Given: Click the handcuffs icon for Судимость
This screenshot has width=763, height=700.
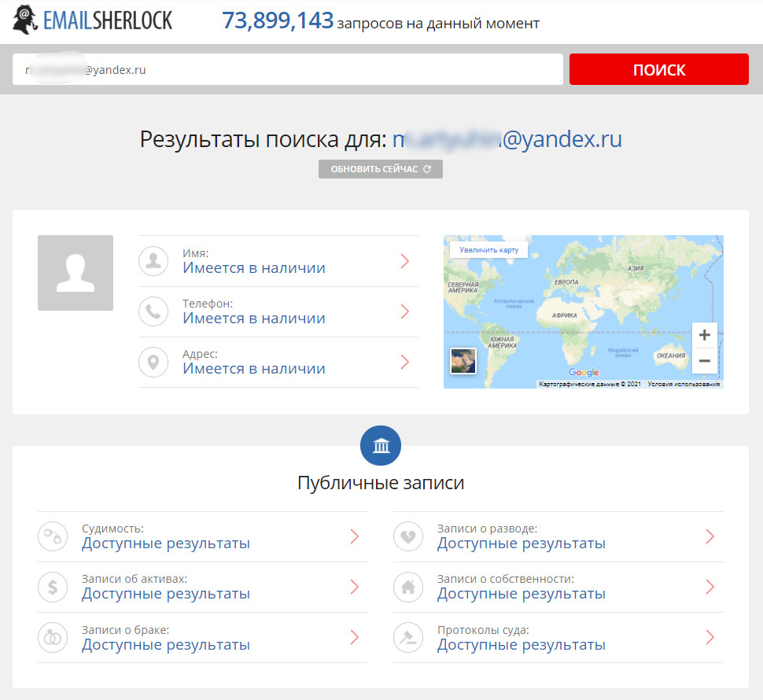Looking at the screenshot, I should pos(53,536).
